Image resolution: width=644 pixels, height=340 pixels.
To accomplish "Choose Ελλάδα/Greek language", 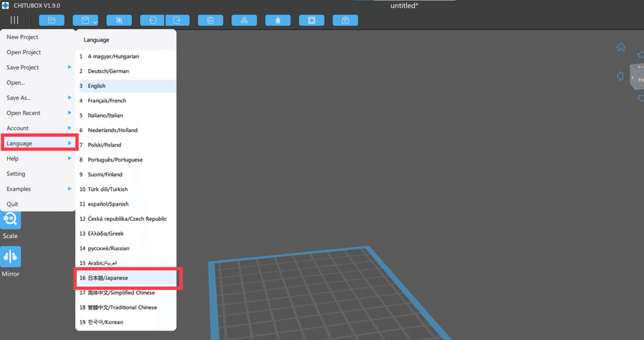I will tap(126, 234).
